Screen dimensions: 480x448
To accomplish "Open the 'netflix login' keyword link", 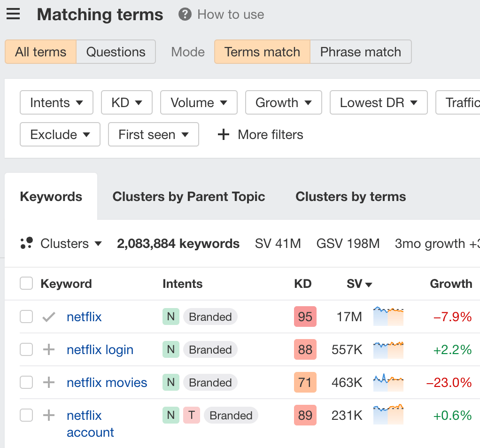I will tap(100, 349).
